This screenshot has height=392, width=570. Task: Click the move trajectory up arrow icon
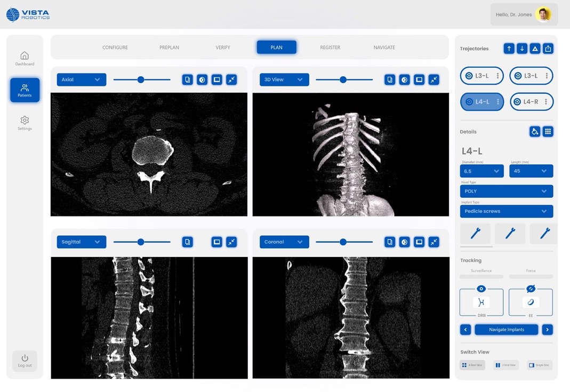tap(509, 49)
